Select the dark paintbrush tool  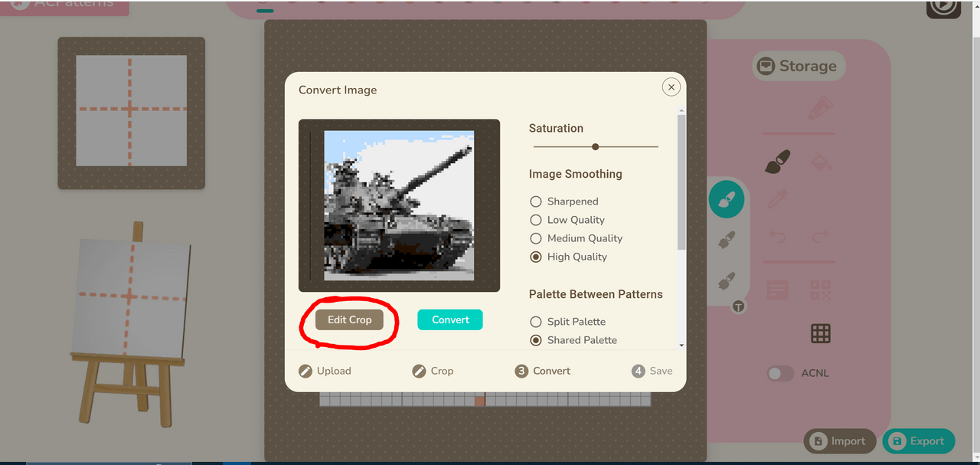(x=778, y=162)
